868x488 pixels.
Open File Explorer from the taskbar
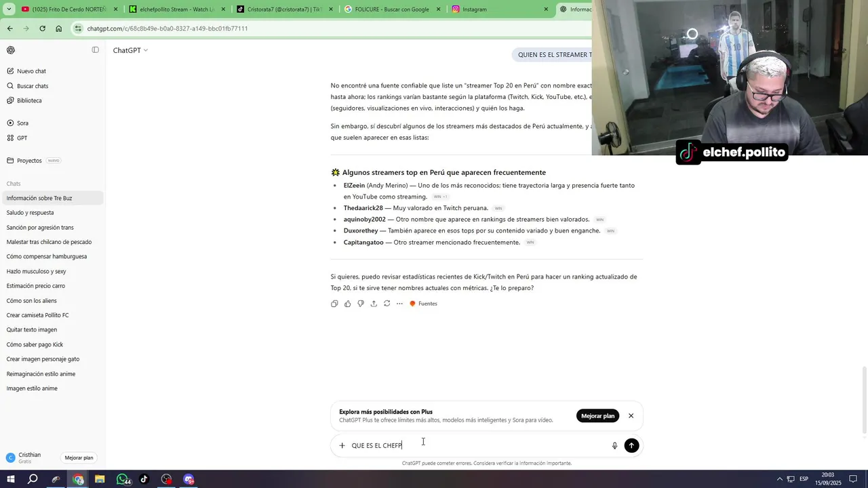[x=100, y=479]
